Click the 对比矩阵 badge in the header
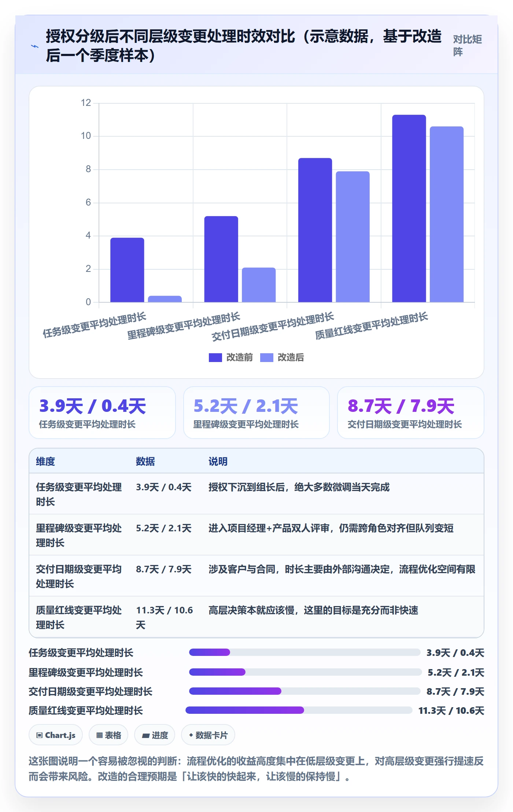Screen dimensions: 513x812 (468, 45)
